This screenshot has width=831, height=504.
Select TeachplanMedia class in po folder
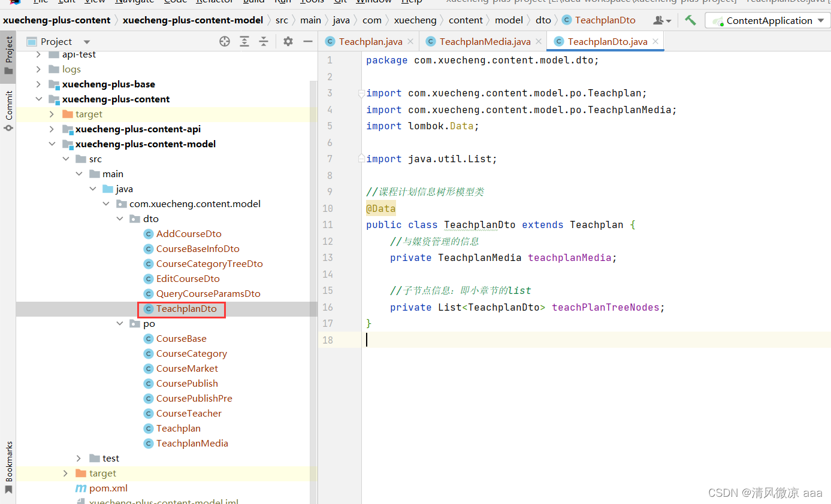[192, 443]
